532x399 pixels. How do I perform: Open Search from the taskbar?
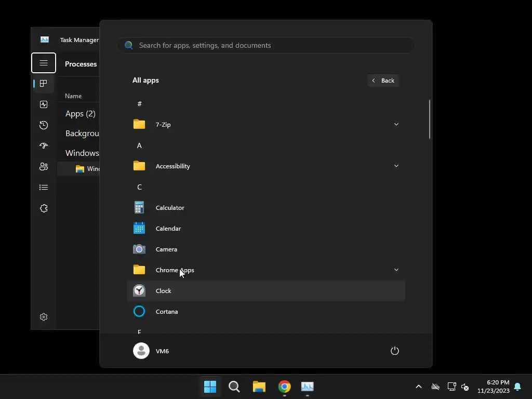coord(234,387)
